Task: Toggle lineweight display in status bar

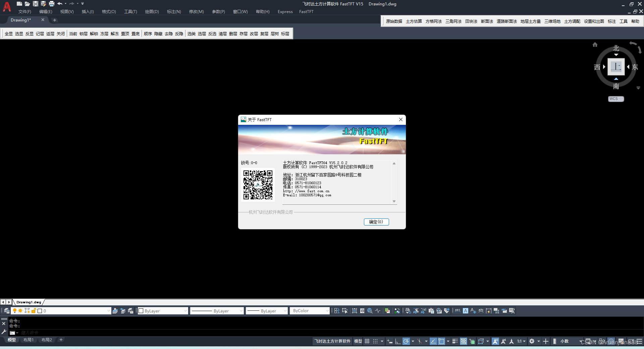Action: (x=455, y=341)
